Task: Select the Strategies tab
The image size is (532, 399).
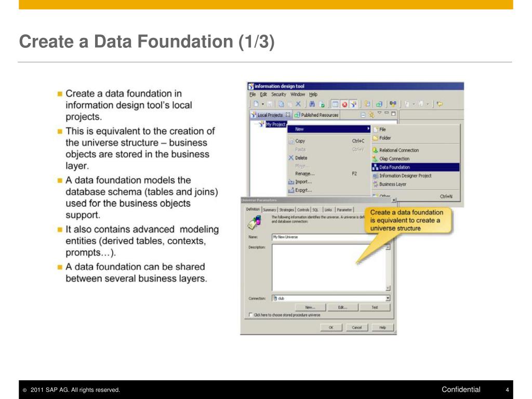Action: pos(286,210)
